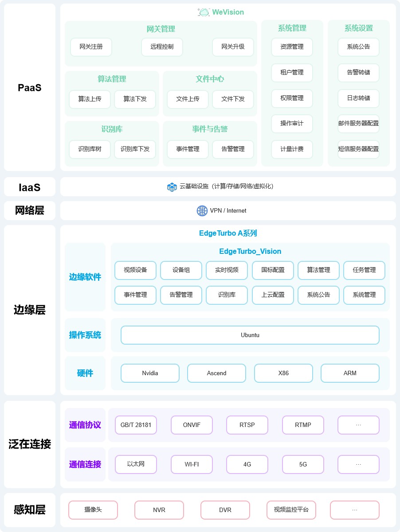Select 系统公告 under 系统设置 in PaaS
This screenshot has height=532, width=400.
[358, 47]
